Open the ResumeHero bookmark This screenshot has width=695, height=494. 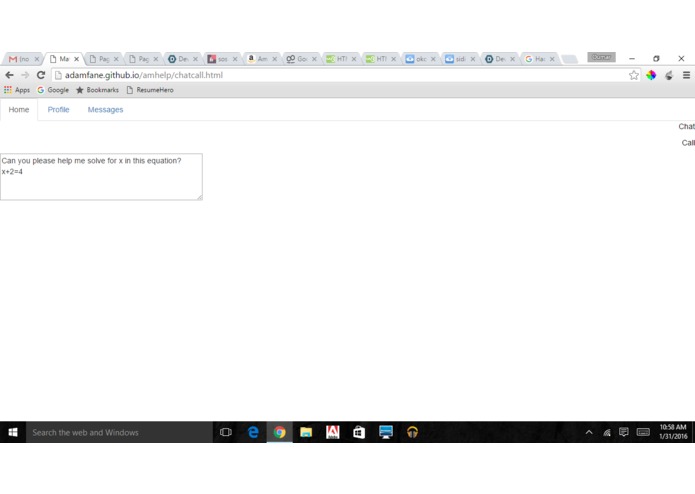click(150, 90)
